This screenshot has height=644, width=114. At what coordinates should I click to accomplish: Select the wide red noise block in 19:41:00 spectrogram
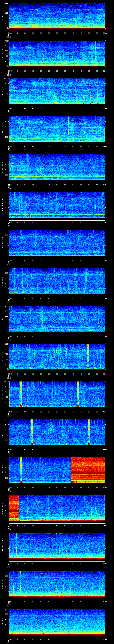88,470
